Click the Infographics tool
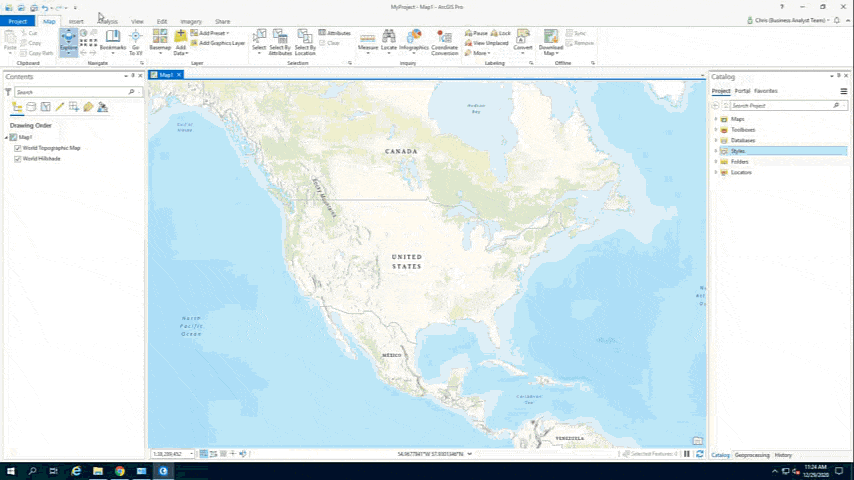This screenshot has width=854, height=480. click(414, 42)
